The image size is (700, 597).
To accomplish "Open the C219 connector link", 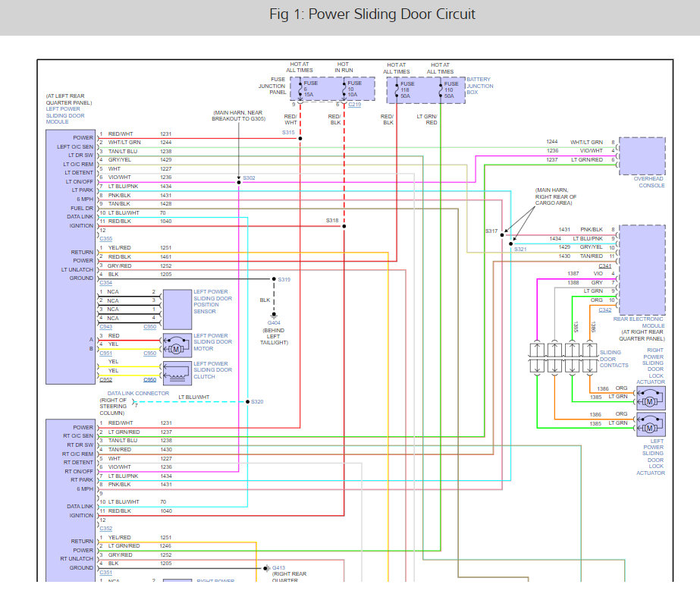I will click(x=355, y=105).
